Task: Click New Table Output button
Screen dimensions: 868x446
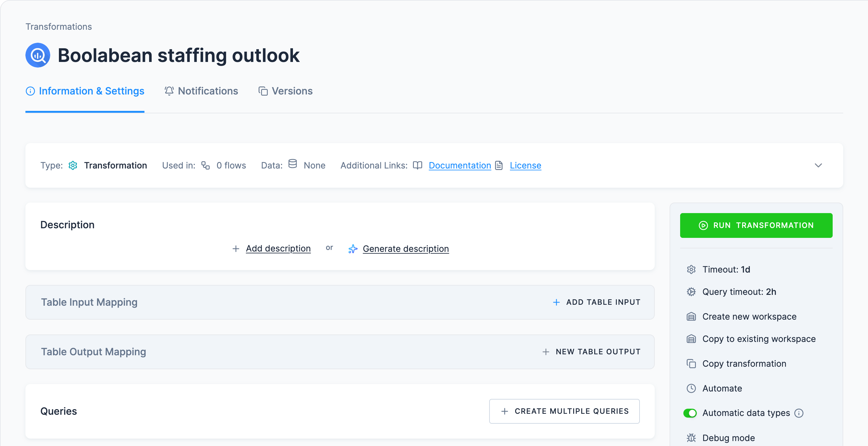Action: tap(591, 352)
